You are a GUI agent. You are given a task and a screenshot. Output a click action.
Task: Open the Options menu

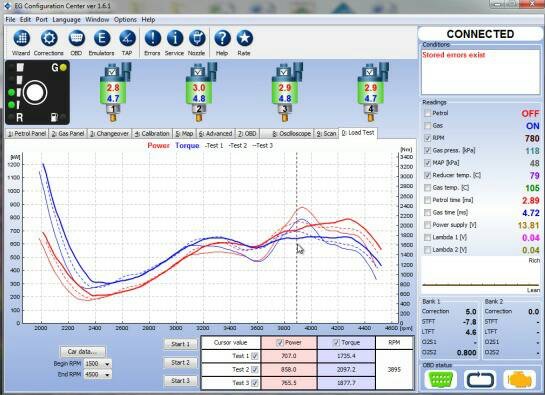click(125, 20)
